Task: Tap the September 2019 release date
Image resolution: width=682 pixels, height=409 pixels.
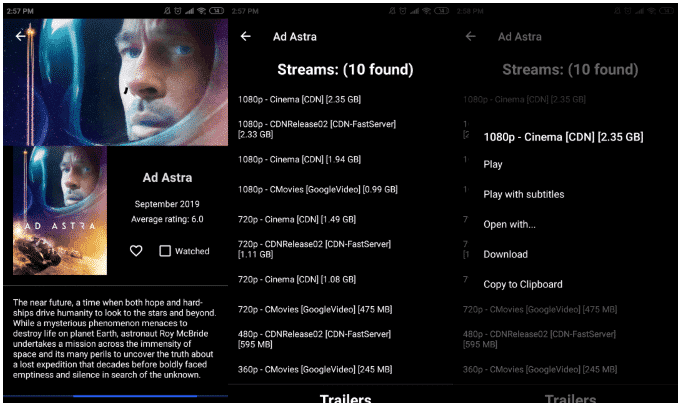Action: pos(167,204)
